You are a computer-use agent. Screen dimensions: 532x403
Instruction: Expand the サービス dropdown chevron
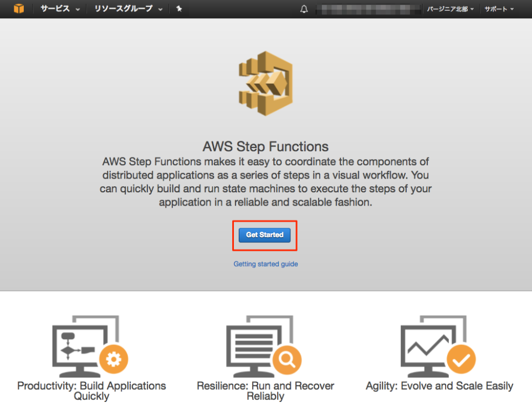(x=77, y=9)
